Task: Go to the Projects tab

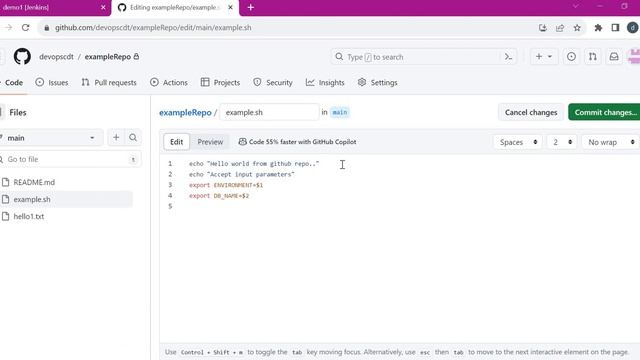Action: tap(220, 82)
